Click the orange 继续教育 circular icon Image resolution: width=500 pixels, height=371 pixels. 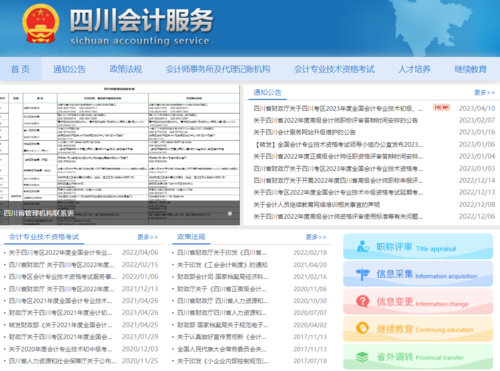coord(363,328)
